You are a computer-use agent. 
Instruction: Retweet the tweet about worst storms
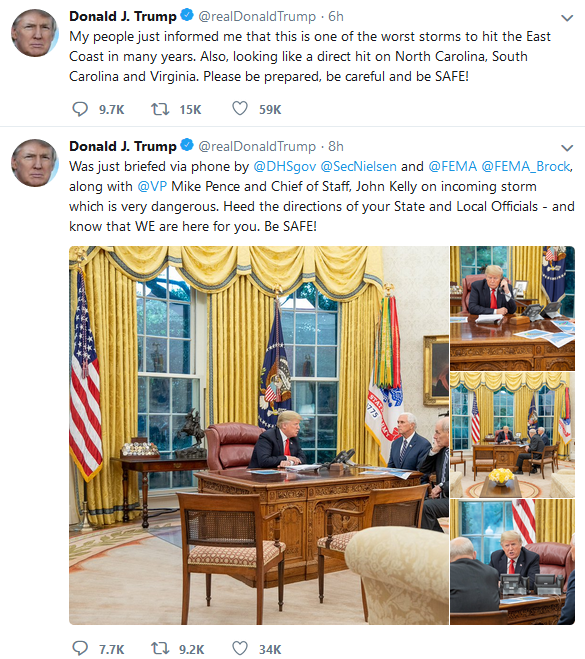click(160, 109)
